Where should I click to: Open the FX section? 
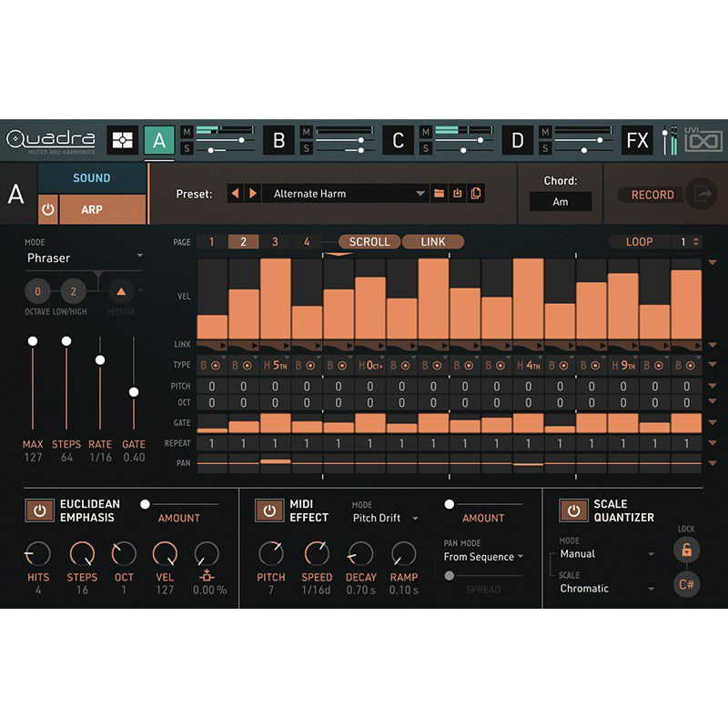tap(637, 140)
